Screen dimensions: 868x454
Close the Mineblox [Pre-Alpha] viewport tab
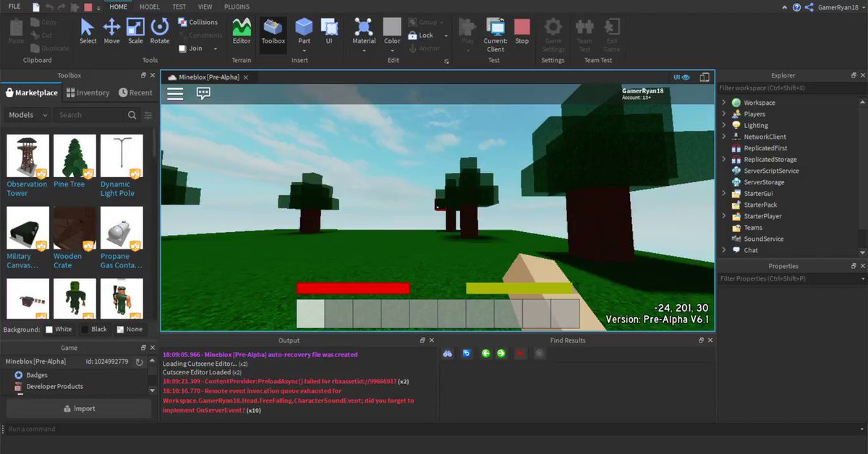(246, 77)
